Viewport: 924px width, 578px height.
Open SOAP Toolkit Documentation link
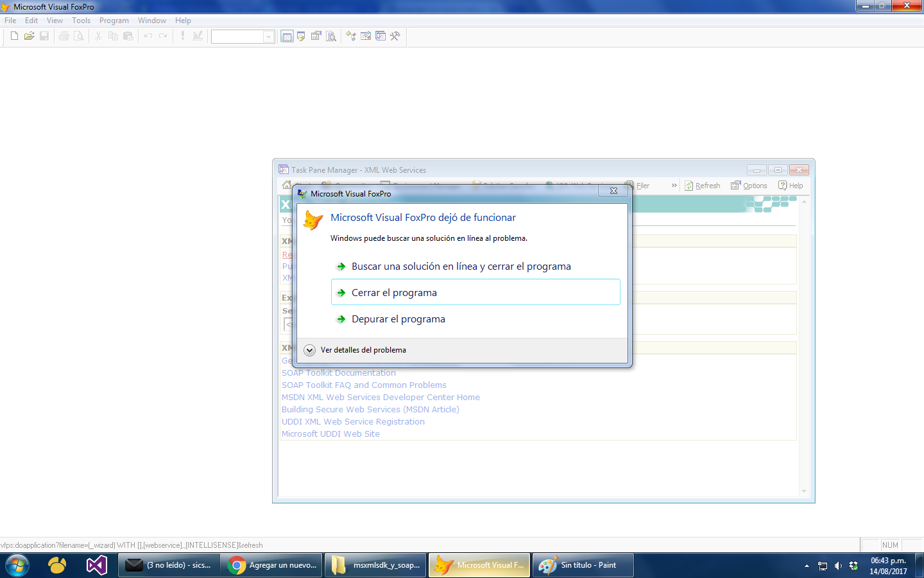tap(339, 372)
